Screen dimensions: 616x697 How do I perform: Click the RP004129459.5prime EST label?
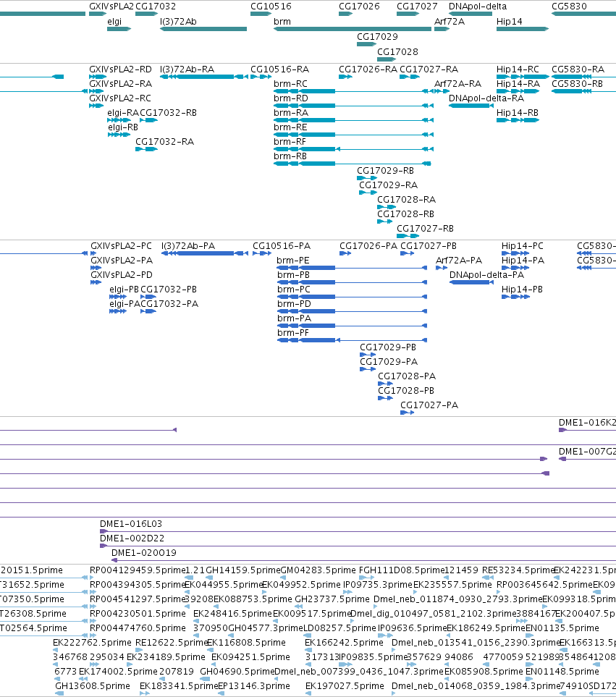click(x=138, y=570)
